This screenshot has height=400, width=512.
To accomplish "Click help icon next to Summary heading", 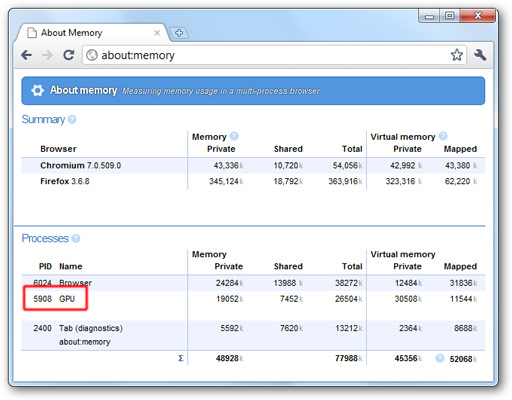I will pos(72,119).
